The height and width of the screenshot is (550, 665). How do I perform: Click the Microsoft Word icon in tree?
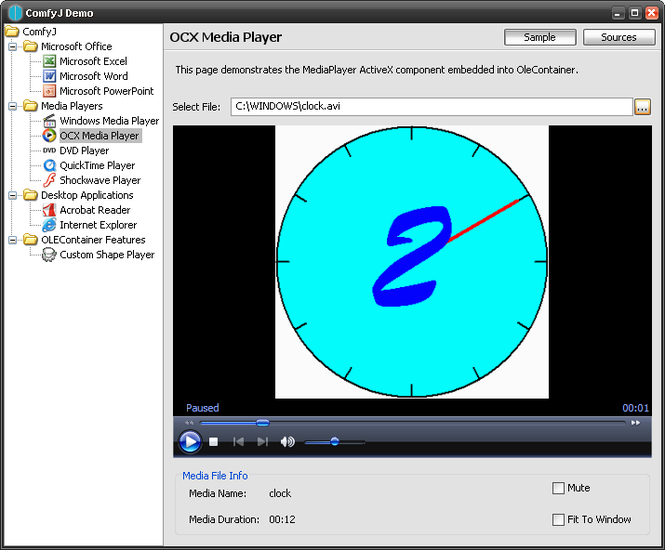click(x=50, y=76)
